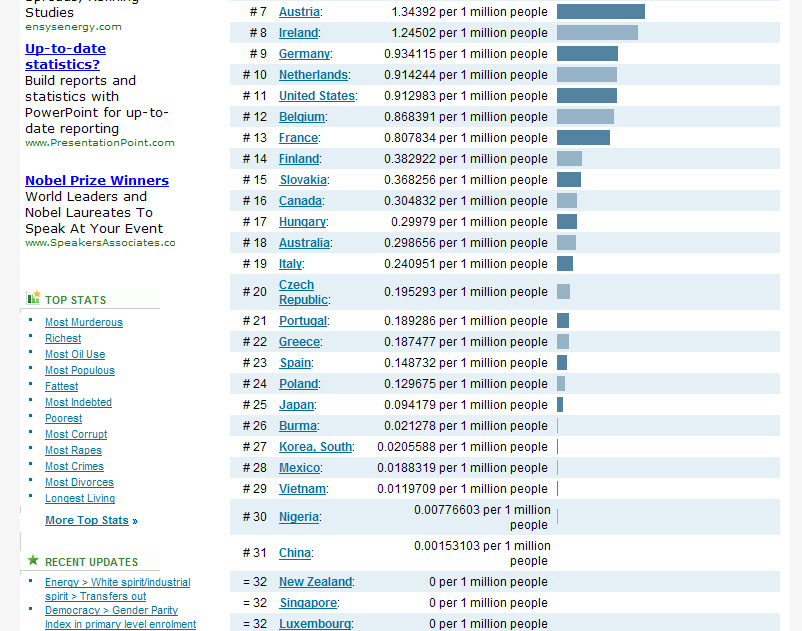Open the Germany country link
The height and width of the screenshot is (631, 802).
click(x=304, y=54)
